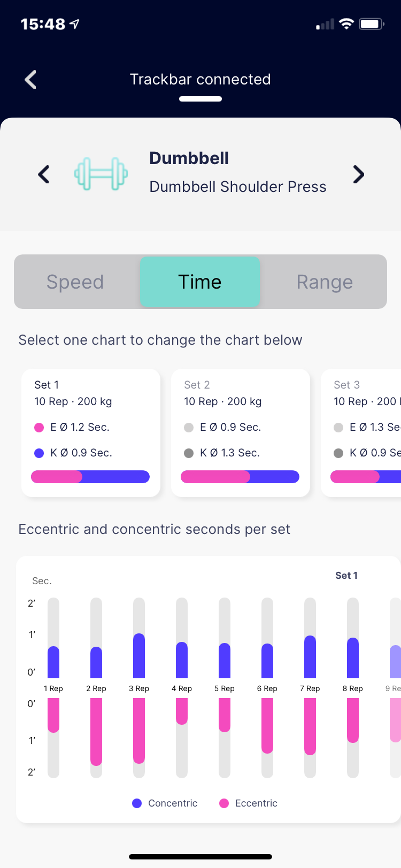The height and width of the screenshot is (868, 401).
Task: Select the Set 1 chart card
Action: (x=90, y=433)
